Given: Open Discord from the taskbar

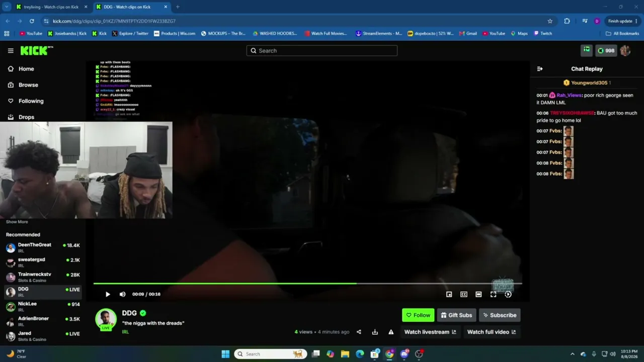Looking at the screenshot, I should (x=404, y=354).
